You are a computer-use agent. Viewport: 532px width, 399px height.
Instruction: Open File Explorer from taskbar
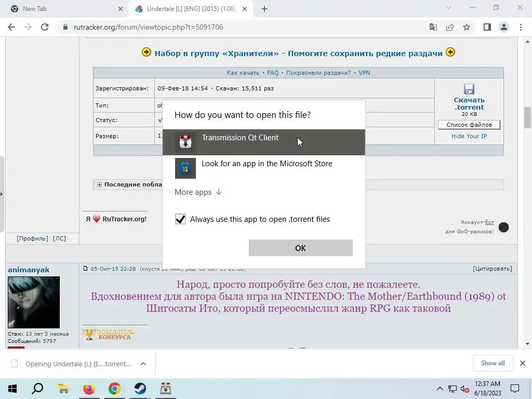(x=63, y=389)
